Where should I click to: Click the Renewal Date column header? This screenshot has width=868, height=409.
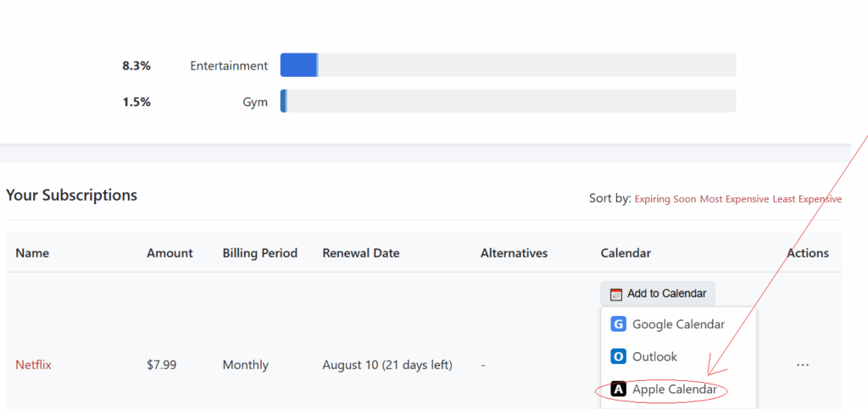click(x=360, y=253)
